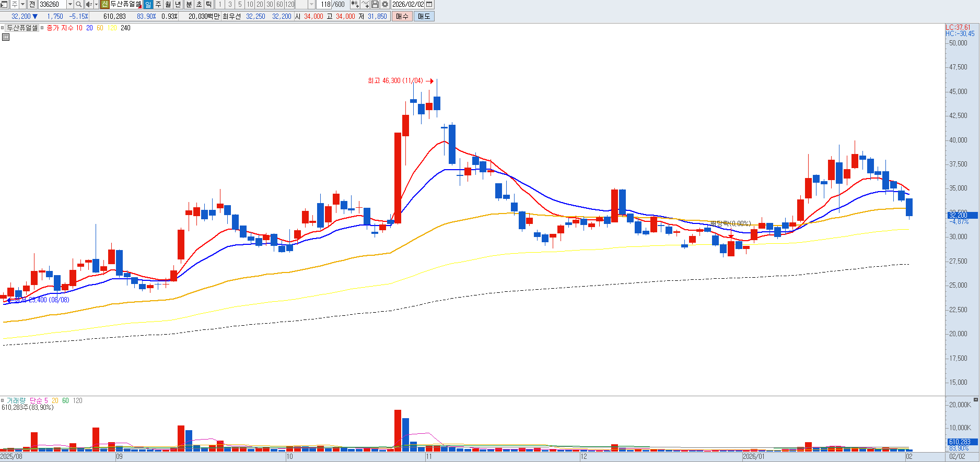This screenshot has height=462, width=980.
Task: Click the candlestick chart type icon
Action: (x=355, y=4)
